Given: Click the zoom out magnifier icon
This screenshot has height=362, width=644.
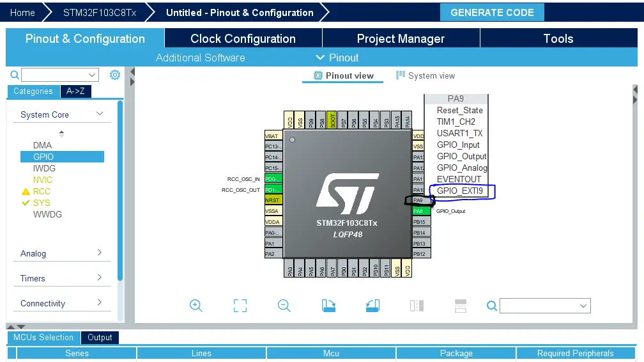Looking at the screenshot, I should (284, 306).
